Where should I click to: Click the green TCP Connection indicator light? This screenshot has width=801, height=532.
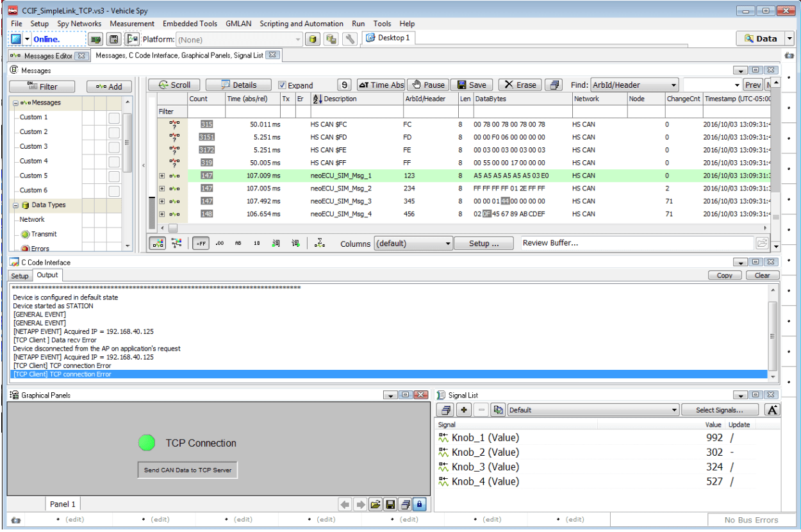(147, 442)
